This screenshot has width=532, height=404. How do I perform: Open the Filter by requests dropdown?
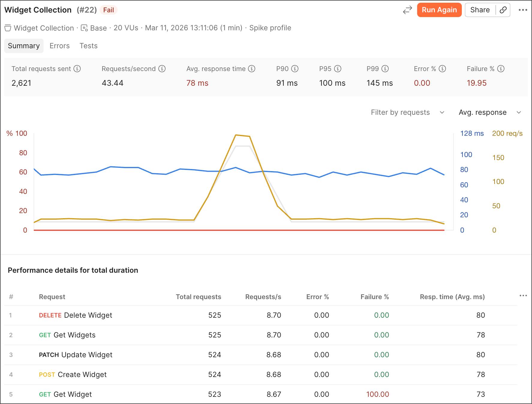(x=407, y=112)
